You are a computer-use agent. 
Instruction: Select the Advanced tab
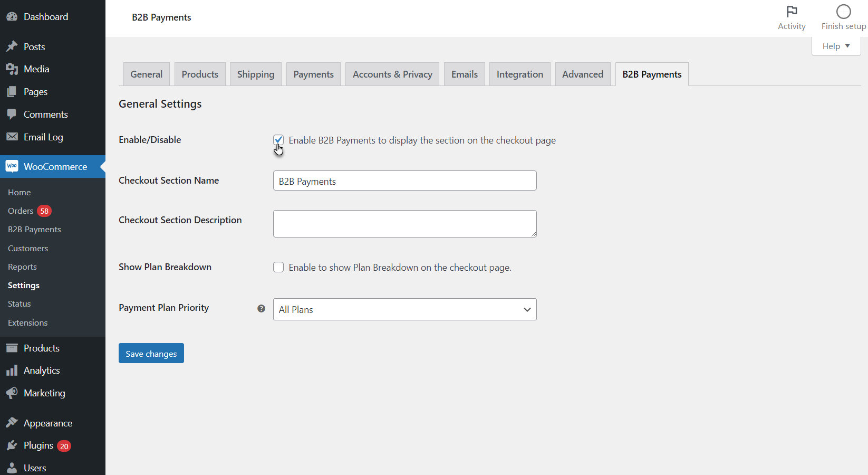point(583,74)
